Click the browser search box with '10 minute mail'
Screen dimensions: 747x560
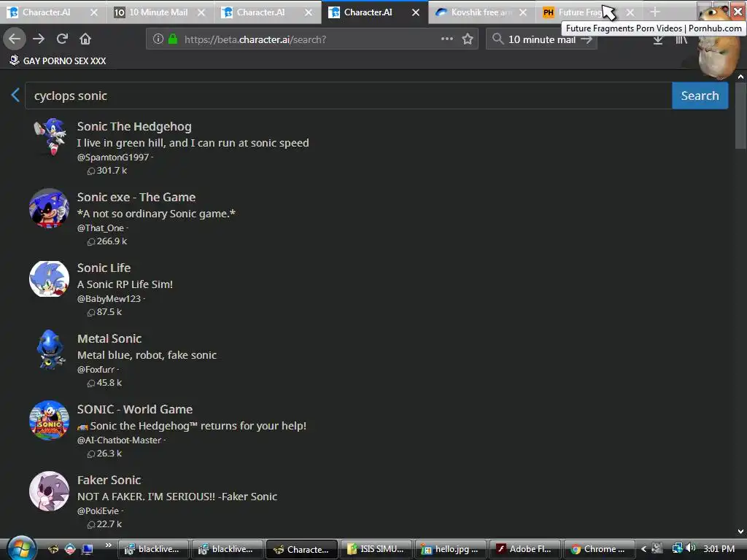542,39
